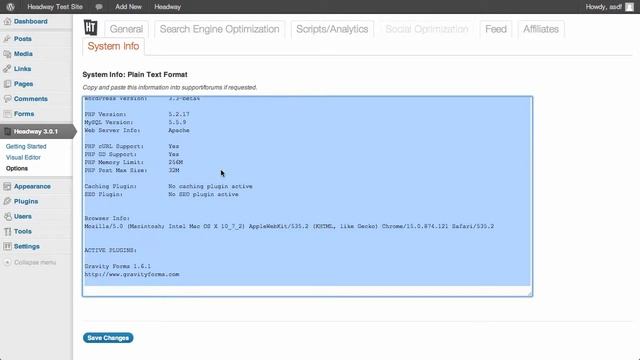Click the Collapse menu arrow icon
Screen dimensions: 640x360
point(7,262)
